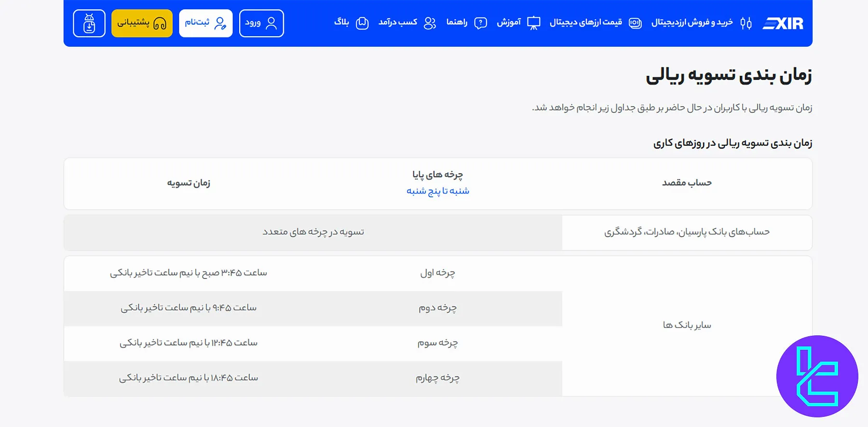Click the user icon in login button

pyautogui.click(x=271, y=23)
